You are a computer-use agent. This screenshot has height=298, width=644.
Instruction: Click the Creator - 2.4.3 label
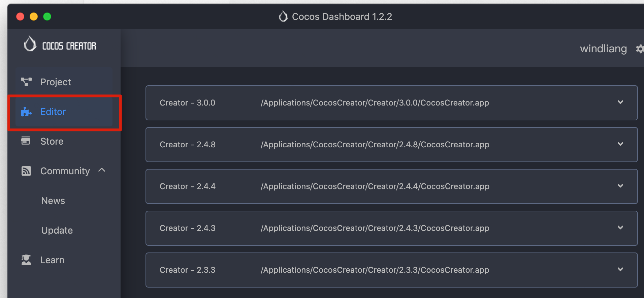pos(187,228)
